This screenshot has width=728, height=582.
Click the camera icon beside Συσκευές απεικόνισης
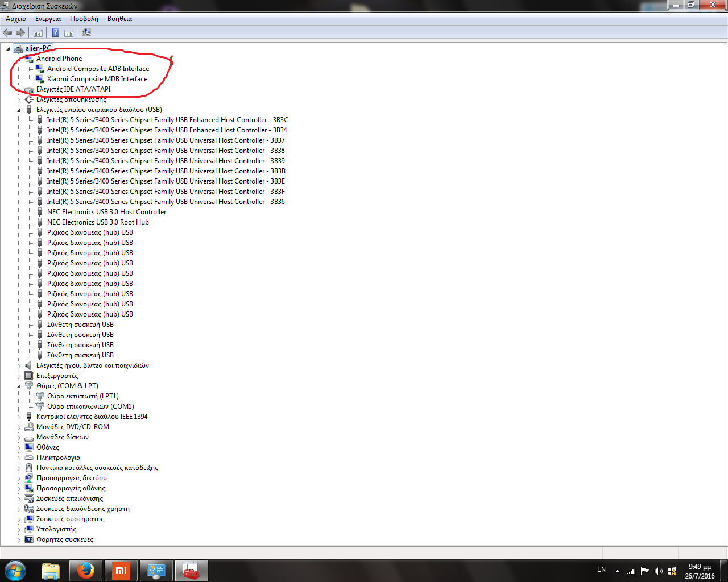point(29,498)
